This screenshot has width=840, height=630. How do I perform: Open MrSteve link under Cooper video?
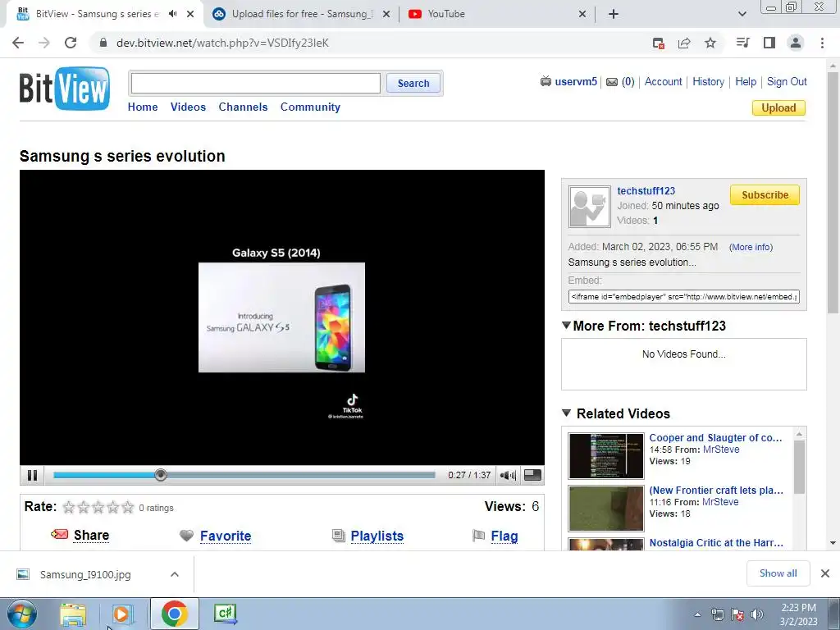[721, 450]
